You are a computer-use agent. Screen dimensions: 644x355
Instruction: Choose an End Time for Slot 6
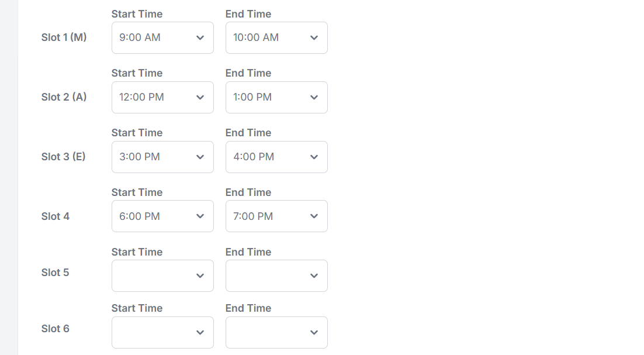pos(276,332)
